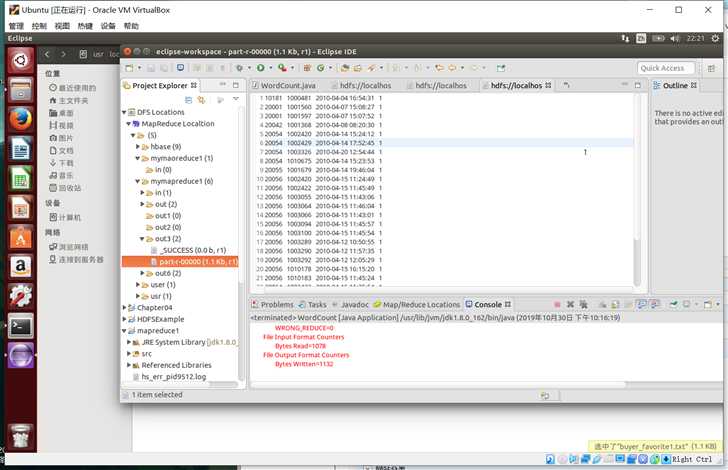This screenshot has height=470, width=728.
Task: Click Collapse All icon in Project Explorer
Action: point(188,100)
